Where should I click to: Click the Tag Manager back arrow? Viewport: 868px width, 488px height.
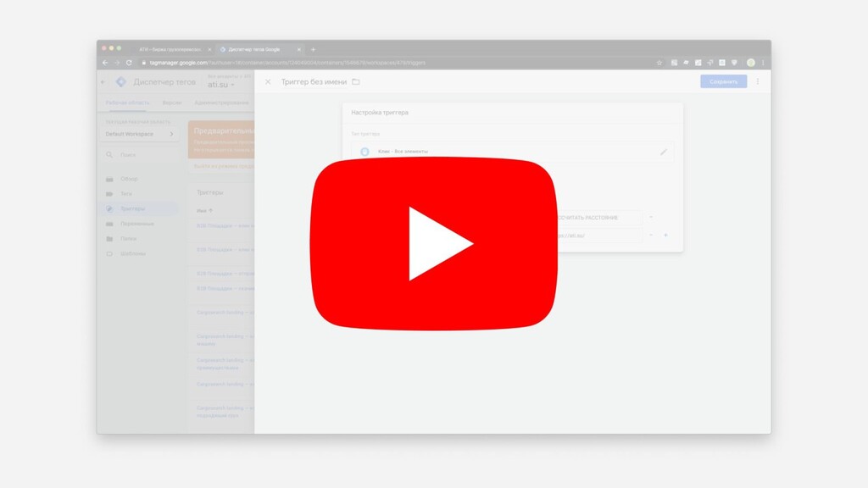click(x=103, y=82)
